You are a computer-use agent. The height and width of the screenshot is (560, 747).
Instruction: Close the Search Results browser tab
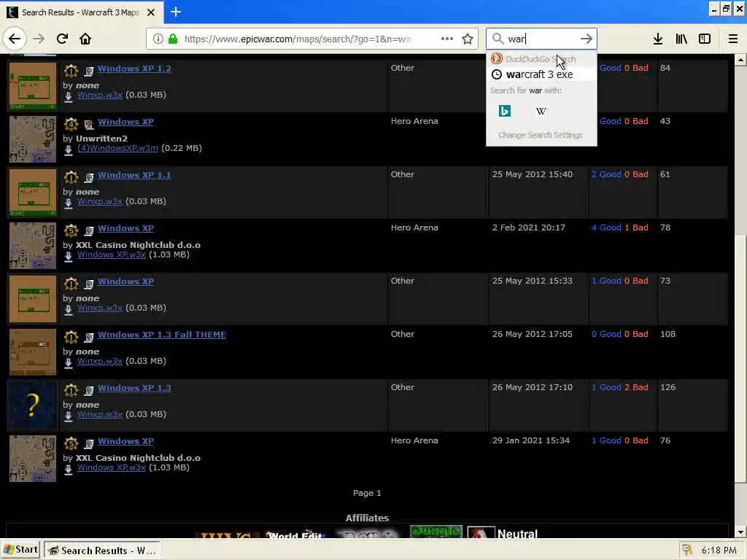151,12
